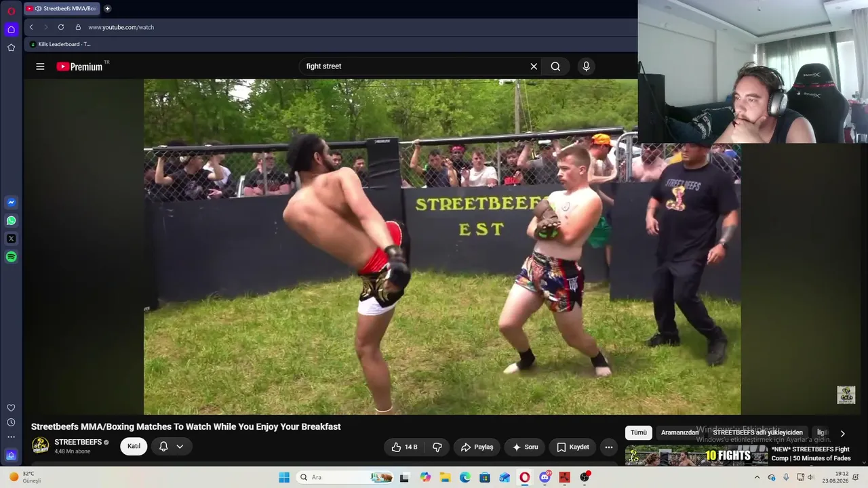Go to Opera start page home icon

tap(11, 29)
